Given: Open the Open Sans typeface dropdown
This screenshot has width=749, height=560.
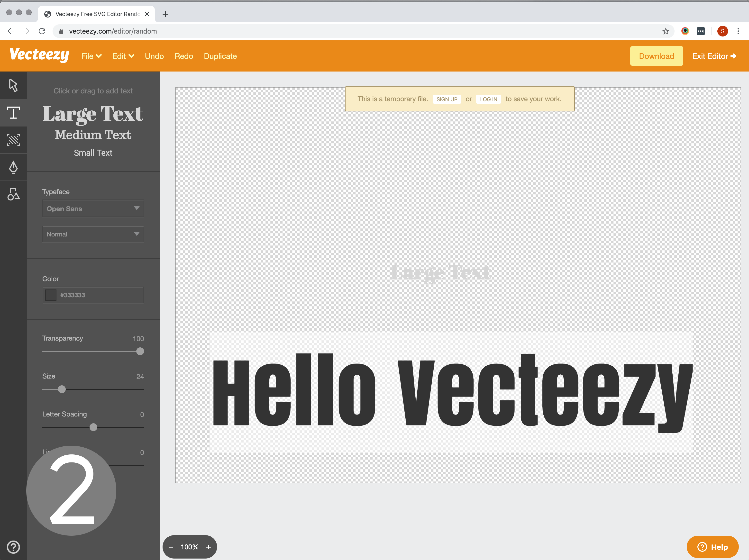Looking at the screenshot, I should [x=93, y=208].
